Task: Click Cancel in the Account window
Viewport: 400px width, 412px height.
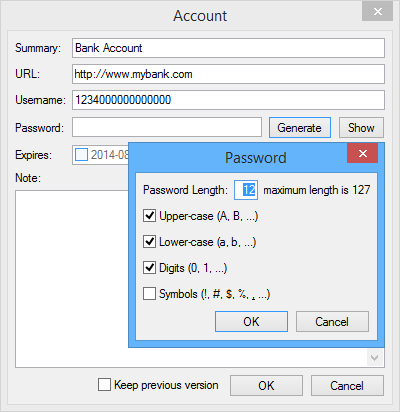Action: click(x=347, y=386)
